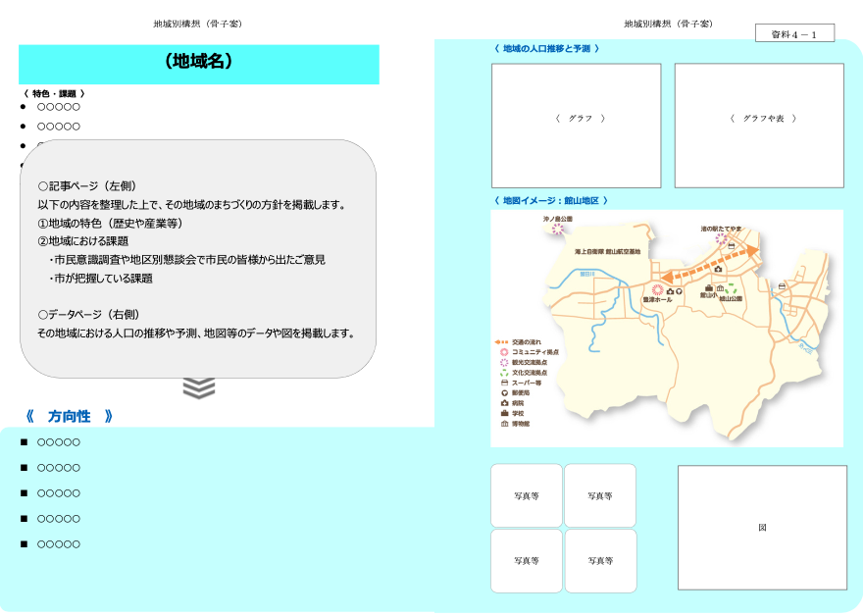
Task: Click the 博物館 legend text
Action: tap(521, 424)
